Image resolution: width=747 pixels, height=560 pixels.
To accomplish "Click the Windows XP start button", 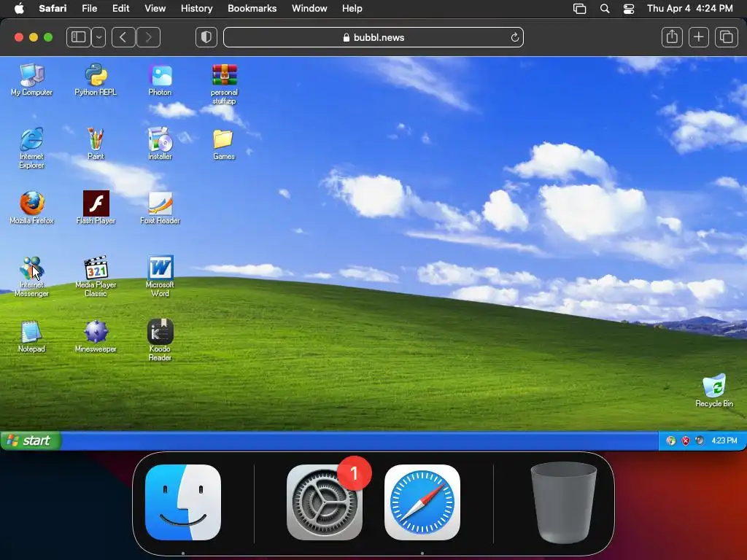I will tap(31, 440).
